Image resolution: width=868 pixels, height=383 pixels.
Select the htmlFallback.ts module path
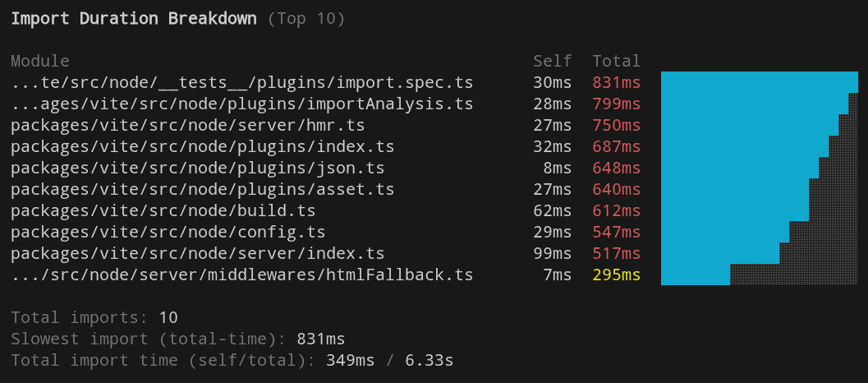pos(241,275)
